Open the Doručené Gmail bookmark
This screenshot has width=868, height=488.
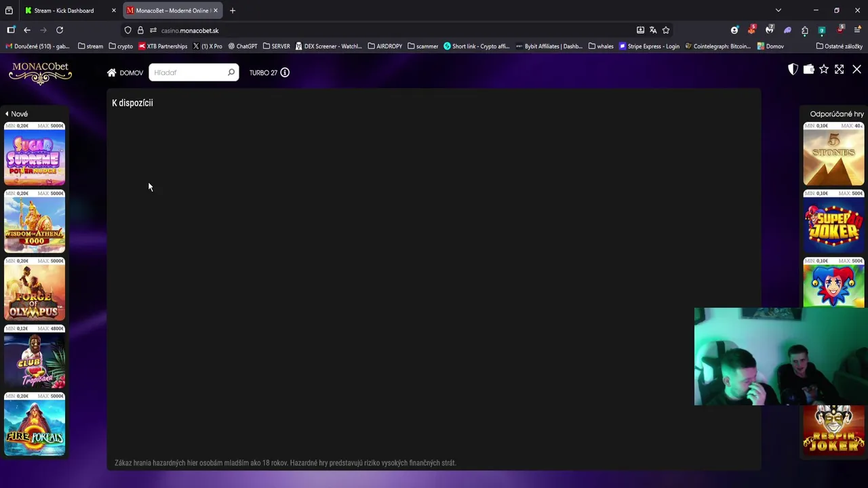[x=37, y=46]
